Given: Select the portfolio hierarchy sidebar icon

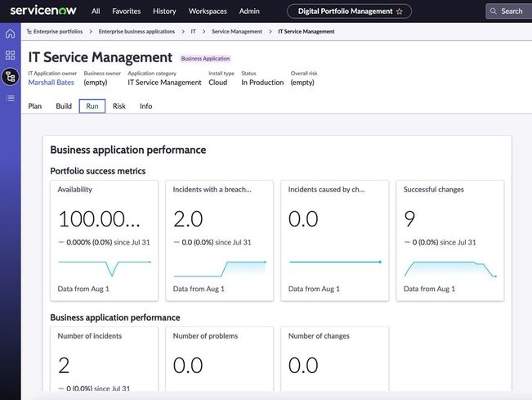Looking at the screenshot, I should tap(10, 76).
